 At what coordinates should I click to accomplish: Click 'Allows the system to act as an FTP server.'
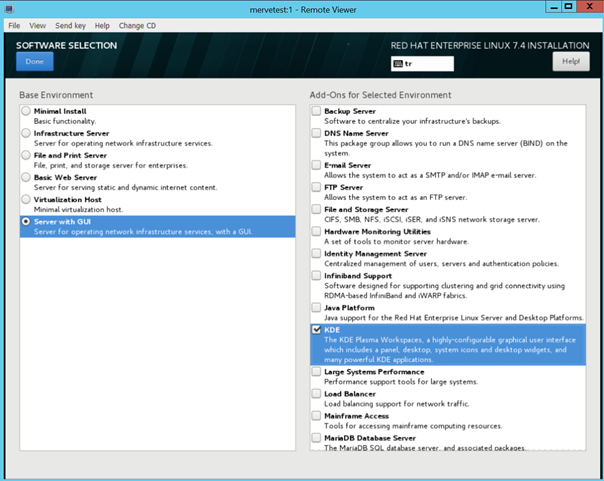pos(396,198)
